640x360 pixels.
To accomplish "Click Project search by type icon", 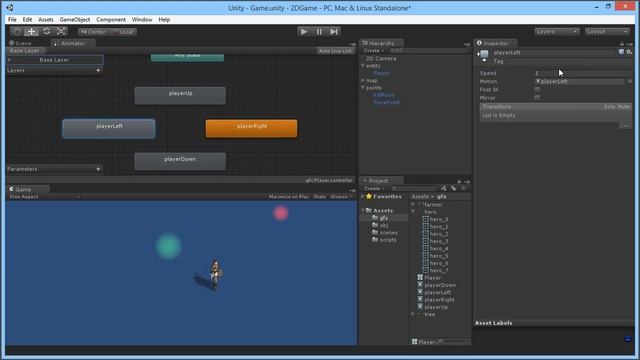I will pos(444,188).
